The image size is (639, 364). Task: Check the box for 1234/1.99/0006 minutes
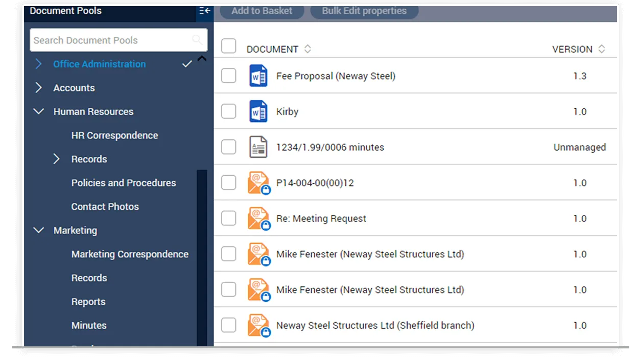[228, 147]
